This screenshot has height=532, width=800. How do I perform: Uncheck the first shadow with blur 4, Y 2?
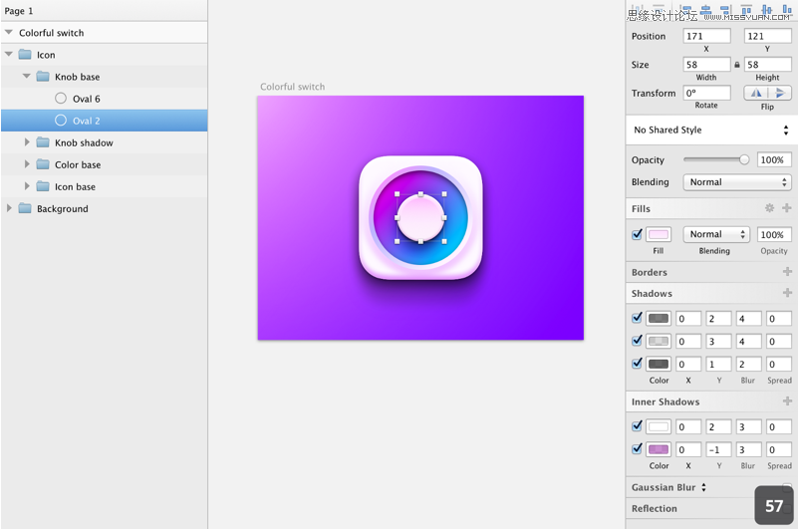(637, 318)
